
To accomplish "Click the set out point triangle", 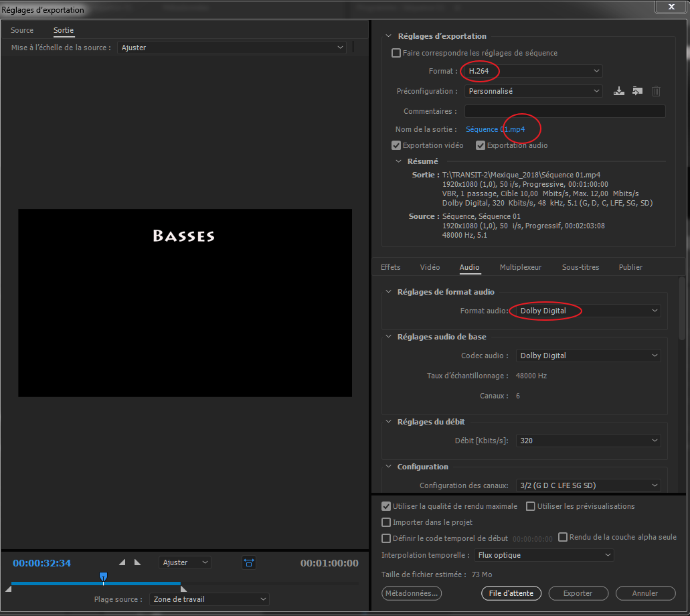I will click(x=138, y=562).
